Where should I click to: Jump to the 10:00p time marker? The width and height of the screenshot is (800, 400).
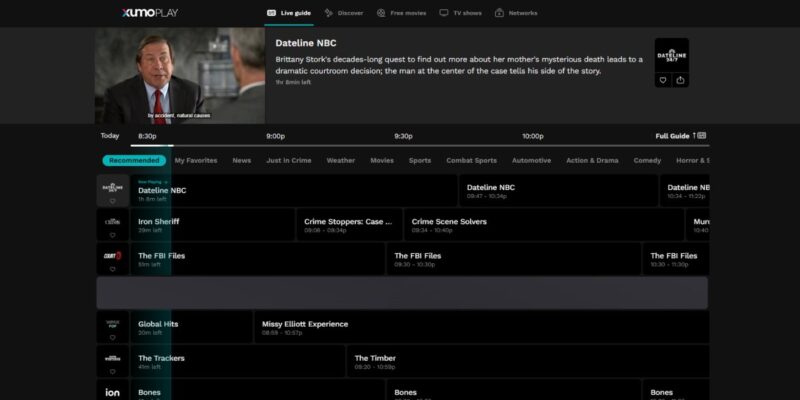tap(533, 136)
